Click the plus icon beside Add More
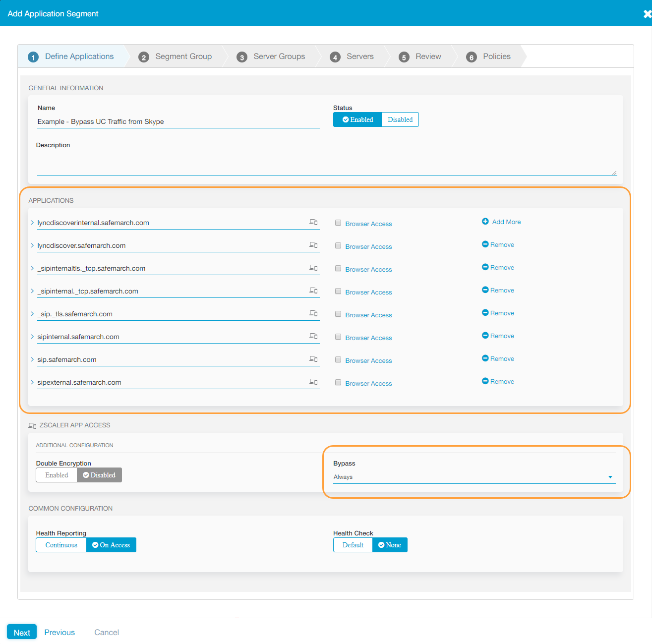652x644 pixels. click(x=485, y=222)
